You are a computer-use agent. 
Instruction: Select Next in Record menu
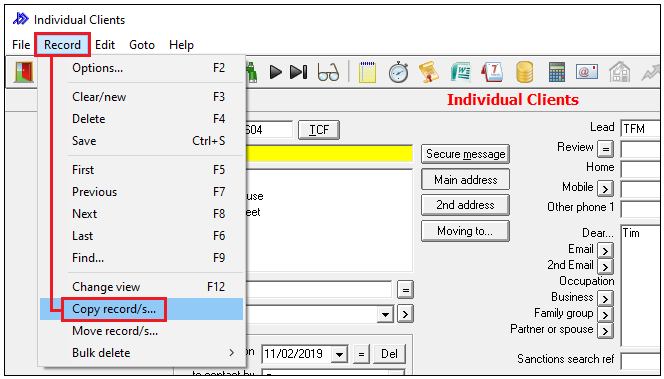click(x=142, y=214)
